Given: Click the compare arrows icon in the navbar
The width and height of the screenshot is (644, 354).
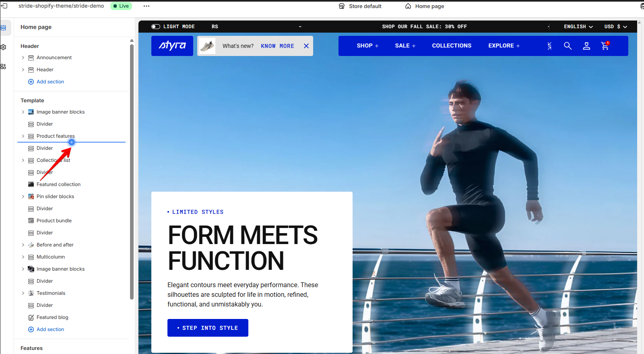Looking at the screenshot, I should 549,46.
